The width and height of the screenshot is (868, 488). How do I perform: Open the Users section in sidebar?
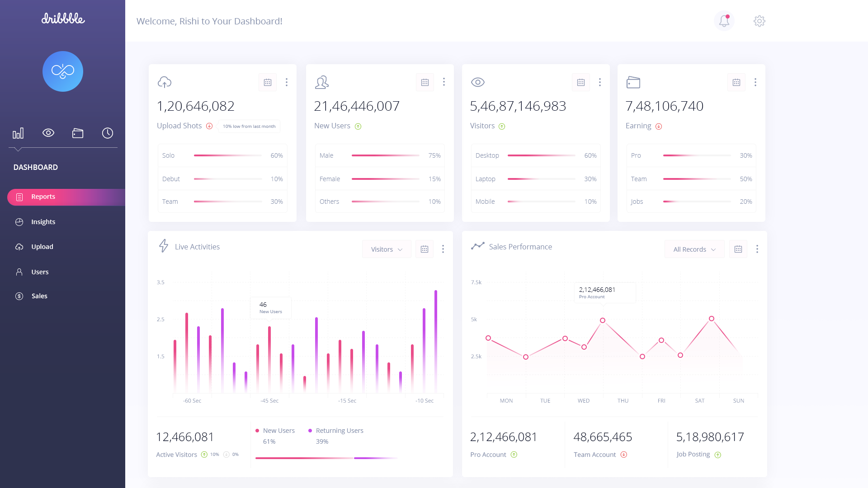point(40,272)
